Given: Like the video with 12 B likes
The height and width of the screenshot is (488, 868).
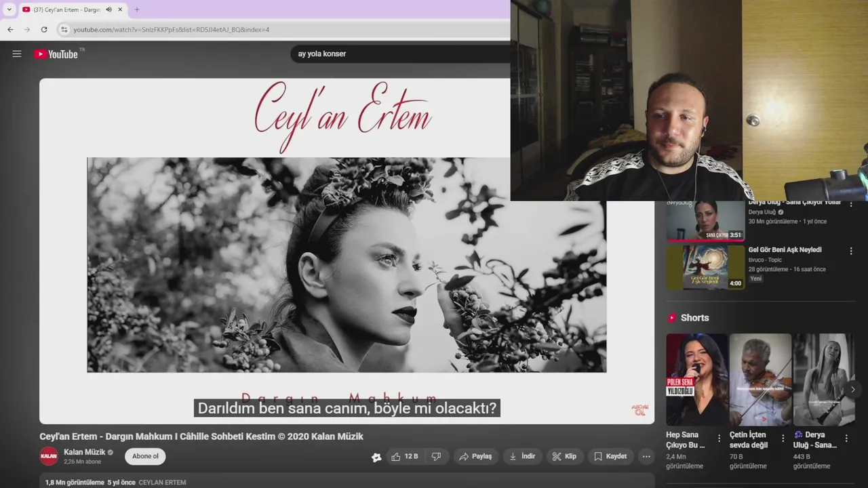Looking at the screenshot, I should pyautogui.click(x=404, y=457).
